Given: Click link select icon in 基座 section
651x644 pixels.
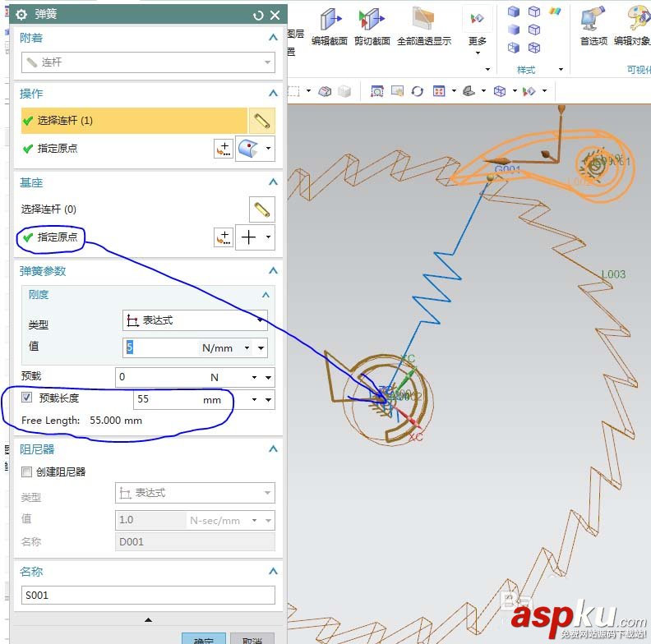Looking at the screenshot, I should coord(262,209).
